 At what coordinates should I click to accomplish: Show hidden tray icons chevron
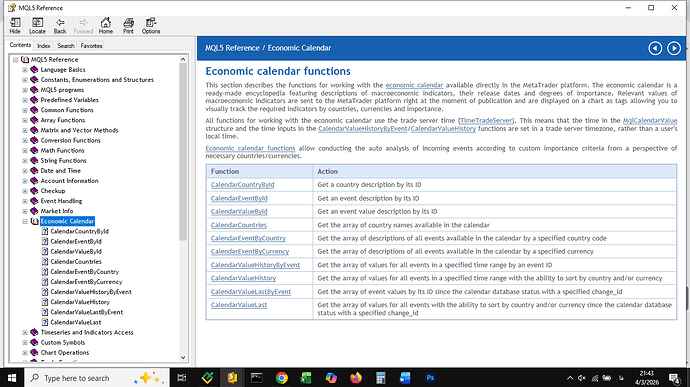tap(570, 378)
